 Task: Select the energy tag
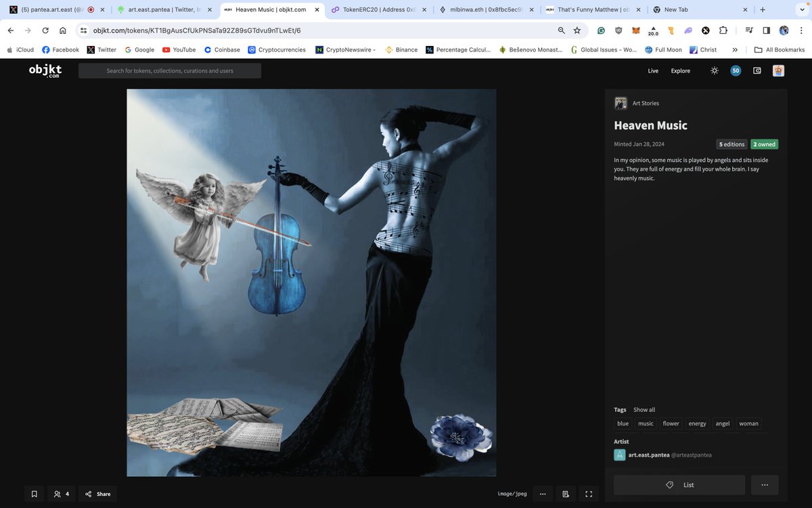coord(697,423)
